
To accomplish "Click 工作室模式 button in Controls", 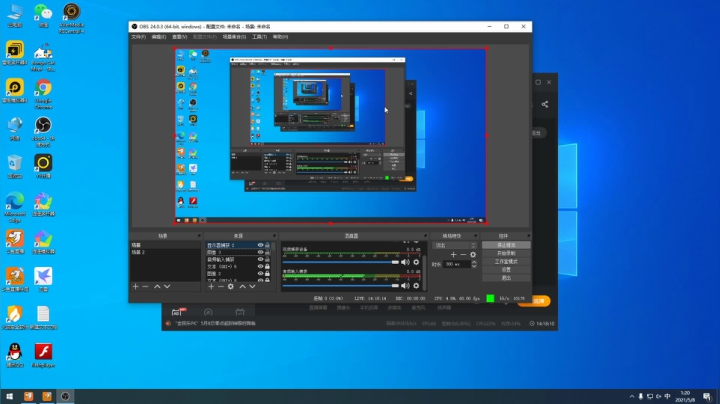I will point(506,262).
